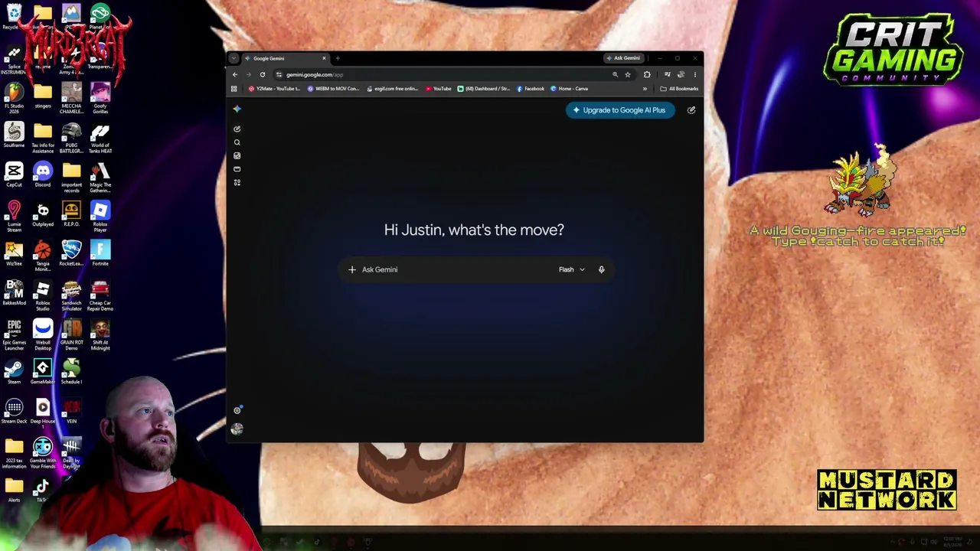Viewport: 980px width, 551px height.
Task: Open the Discord desktop shortcut
Action: click(43, 175)
